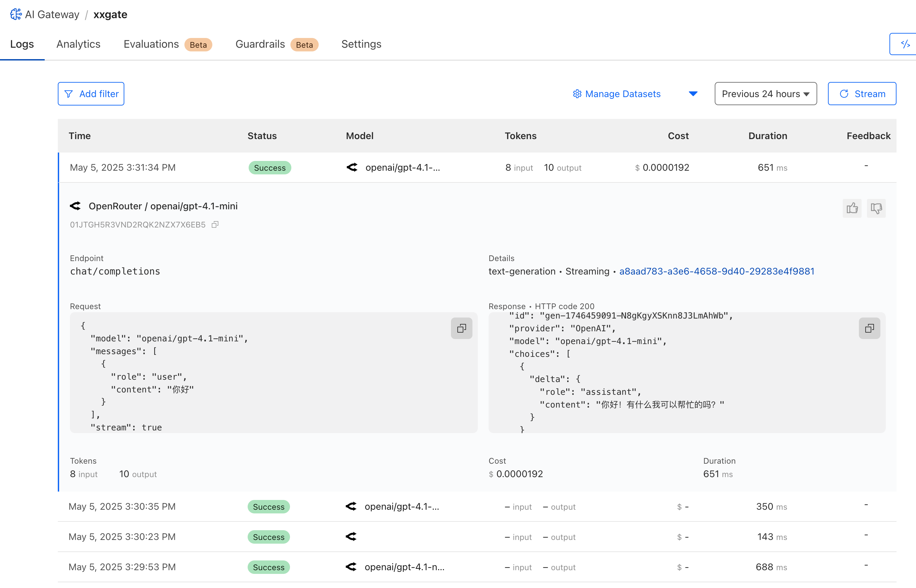This screenshot has width=916, height=588.
Task: Expand the blue caret beside Manage Datasets
Action: click(x=693, y=94)
